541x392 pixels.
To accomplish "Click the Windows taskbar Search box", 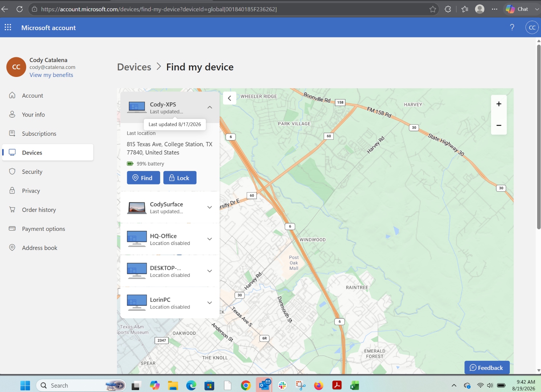I will 81,385.
